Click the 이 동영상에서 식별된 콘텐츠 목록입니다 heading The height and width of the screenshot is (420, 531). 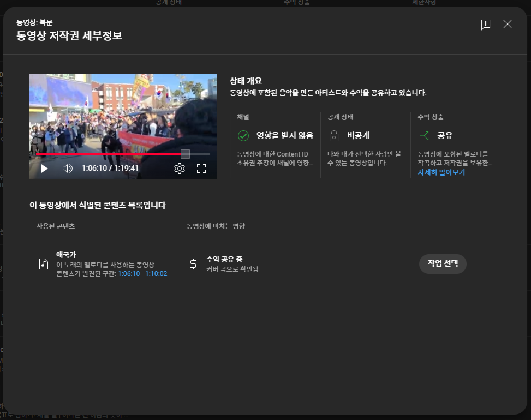(98, 205)
